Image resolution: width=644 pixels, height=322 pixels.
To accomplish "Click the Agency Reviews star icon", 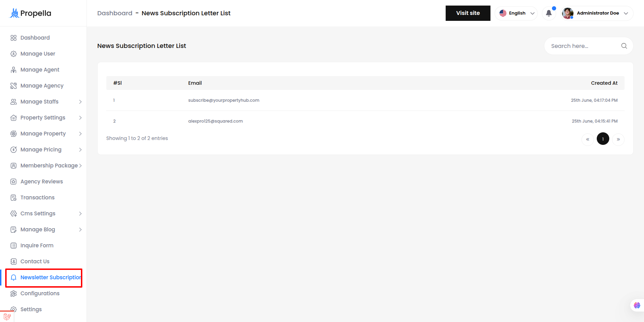I will (14, 182).
